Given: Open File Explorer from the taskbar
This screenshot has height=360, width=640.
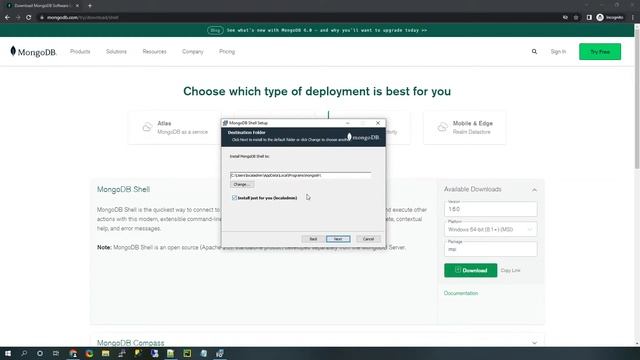Looking at the screenshot, I should [105, 353].
